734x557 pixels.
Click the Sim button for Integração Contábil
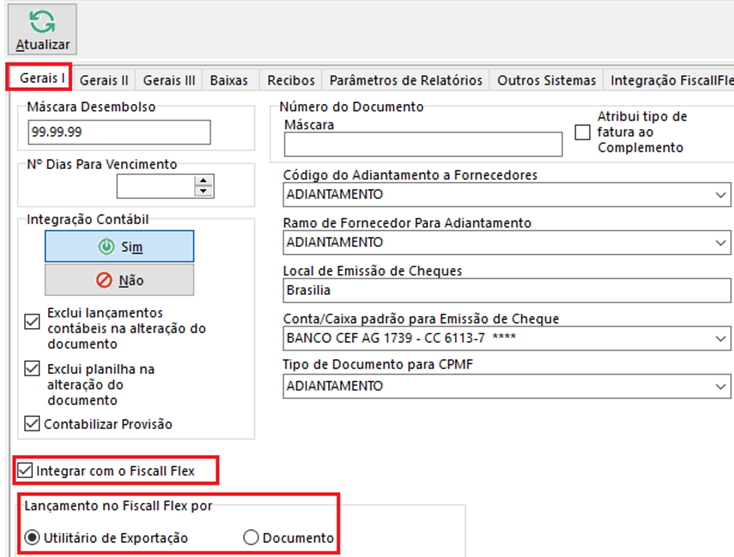point(119,246)
